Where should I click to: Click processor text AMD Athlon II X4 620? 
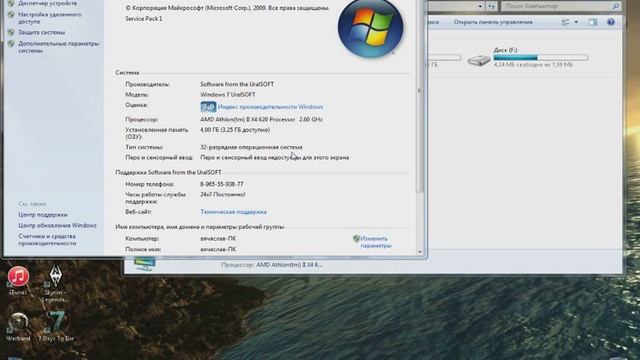(x=261, y=120)
